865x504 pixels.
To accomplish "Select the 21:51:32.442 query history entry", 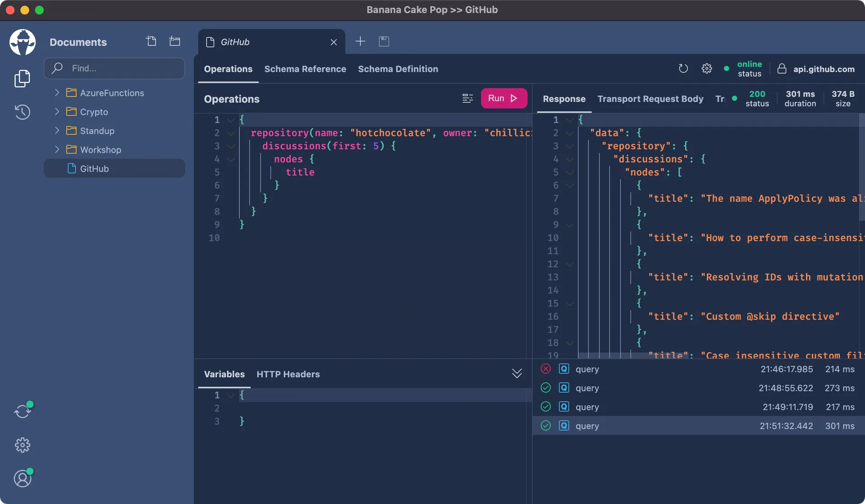I will pyautogui.click(x=698, y=426).
